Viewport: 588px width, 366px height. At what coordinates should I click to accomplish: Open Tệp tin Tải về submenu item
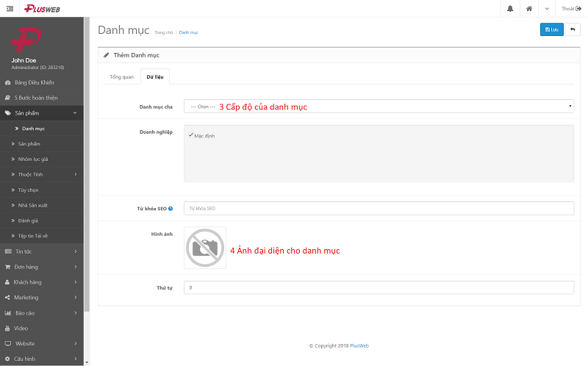42,236
